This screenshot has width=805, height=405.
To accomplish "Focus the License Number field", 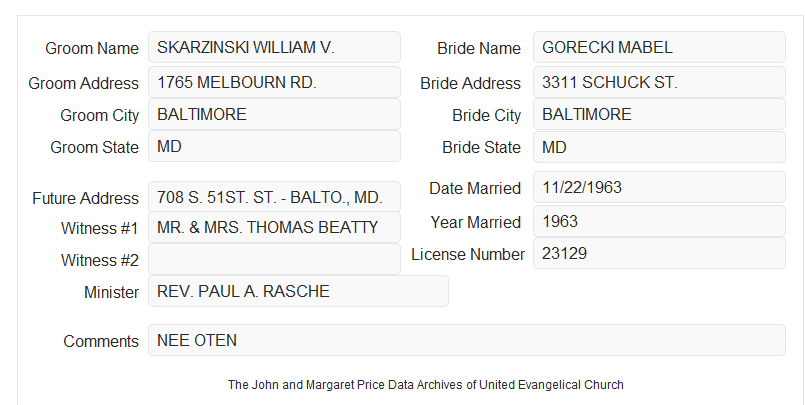I will pos(659,253).
